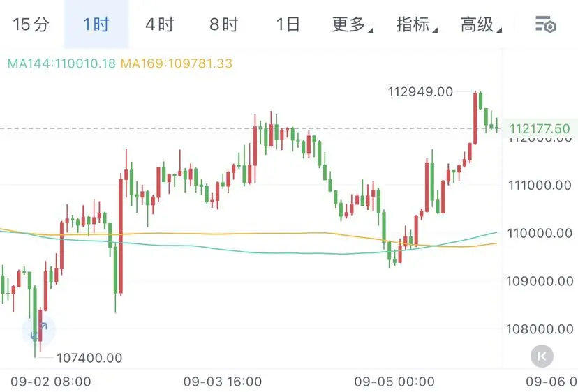Switch chart to 4时 interval
This screenshot has height=392, width=578.
click(160, 24)
